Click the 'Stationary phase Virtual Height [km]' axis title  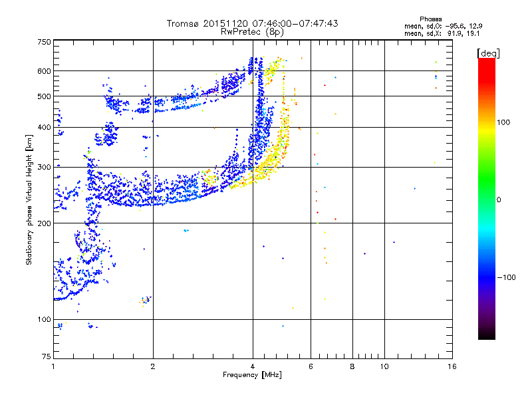[29, 199]
